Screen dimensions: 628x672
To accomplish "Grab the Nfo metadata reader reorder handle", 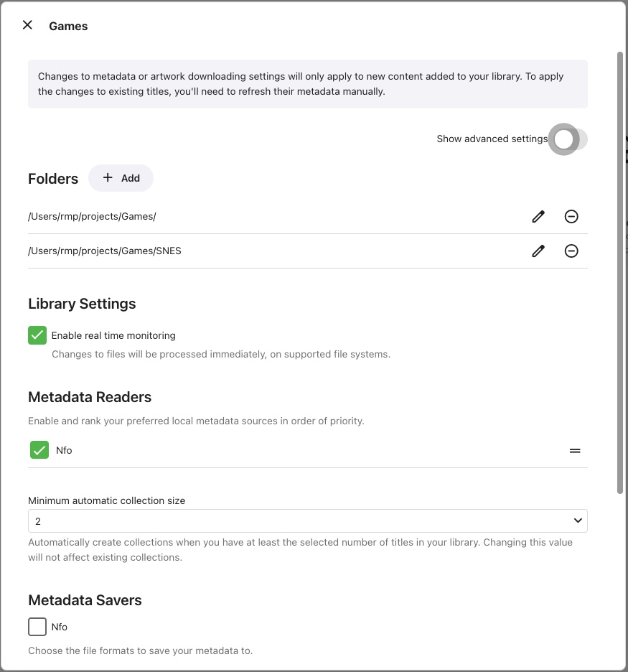I will (x=575, y=451).
